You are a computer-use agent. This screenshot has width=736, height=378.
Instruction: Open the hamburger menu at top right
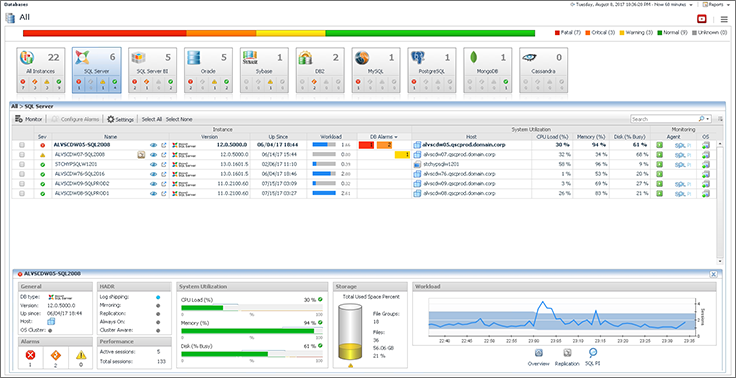pyautogui.click(x=724, y=19)
